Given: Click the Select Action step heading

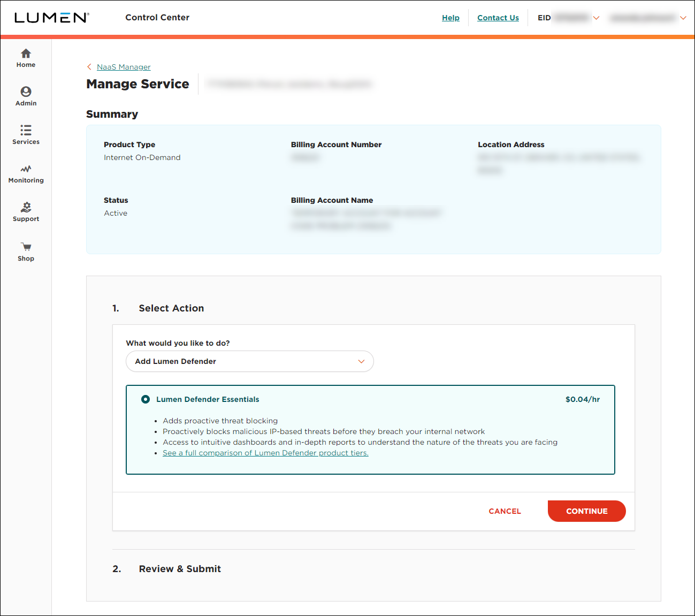Looking at the screenshot, I should point(171,308).
